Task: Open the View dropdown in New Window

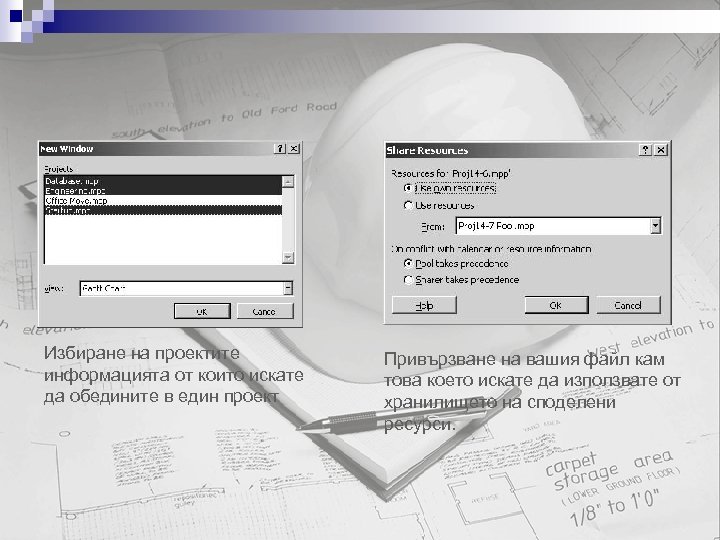Action: pyautogui.click(x=287, y=288)
